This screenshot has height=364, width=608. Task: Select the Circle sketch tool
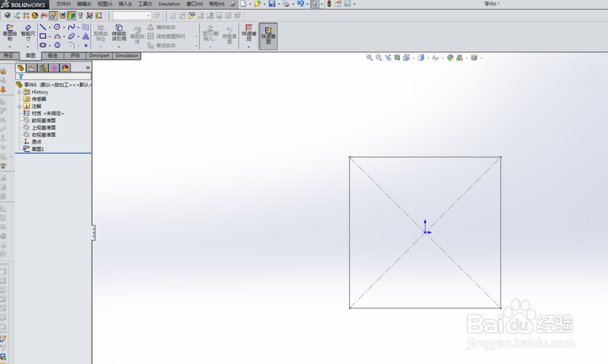pyautogui.click(x=57, y=27)
